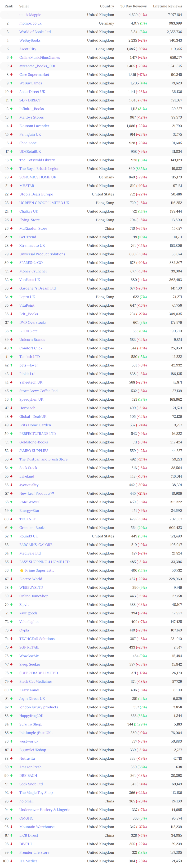Open Prime Superfast... seller link
The height and width of the screenshot is (868, 187).
(x=39, y=570)
